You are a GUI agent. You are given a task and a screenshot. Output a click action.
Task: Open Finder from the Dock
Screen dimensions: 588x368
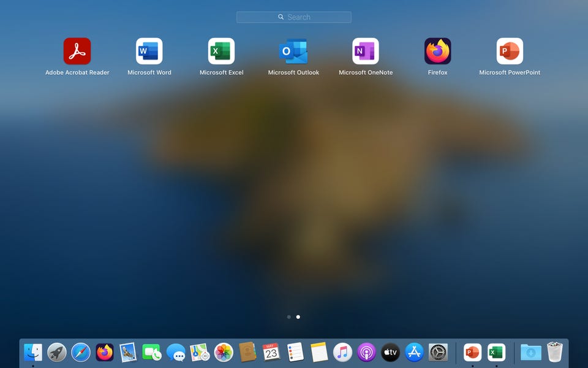(33, 353)
